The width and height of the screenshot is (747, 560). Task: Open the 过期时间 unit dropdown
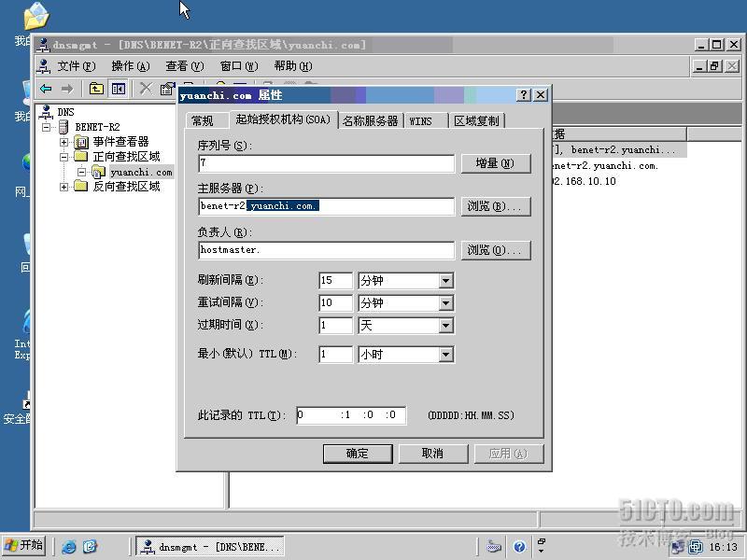pos(445,326)
